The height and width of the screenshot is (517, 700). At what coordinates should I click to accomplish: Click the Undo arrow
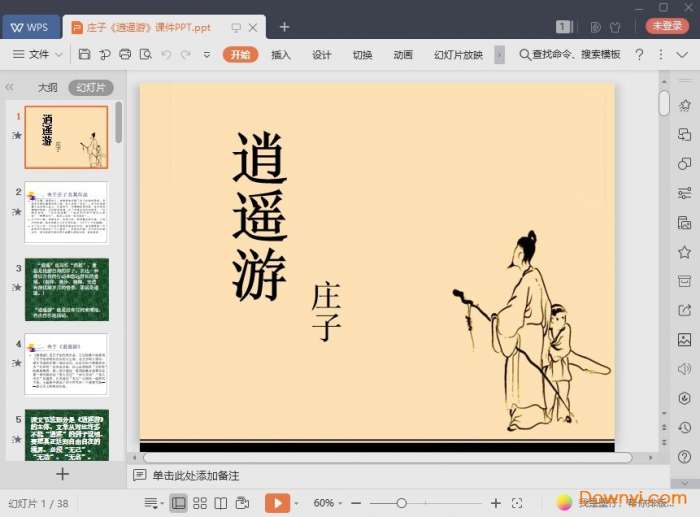click(x=166, y=54)
